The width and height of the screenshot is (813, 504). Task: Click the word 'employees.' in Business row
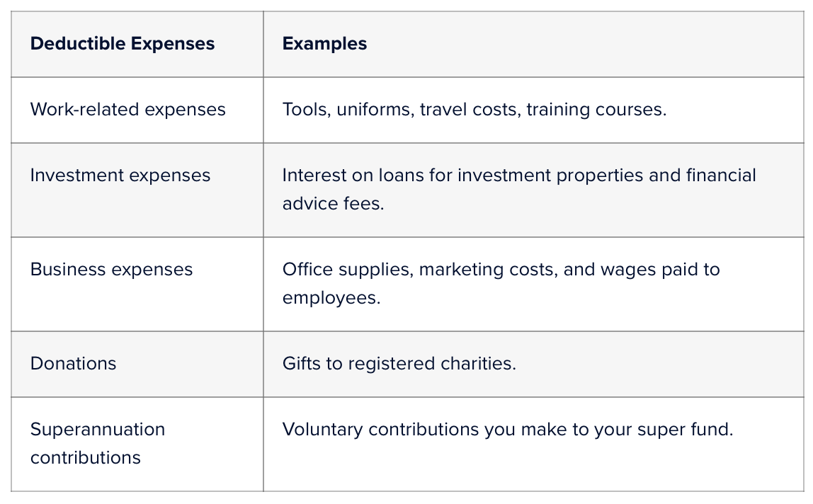[331, 298]
